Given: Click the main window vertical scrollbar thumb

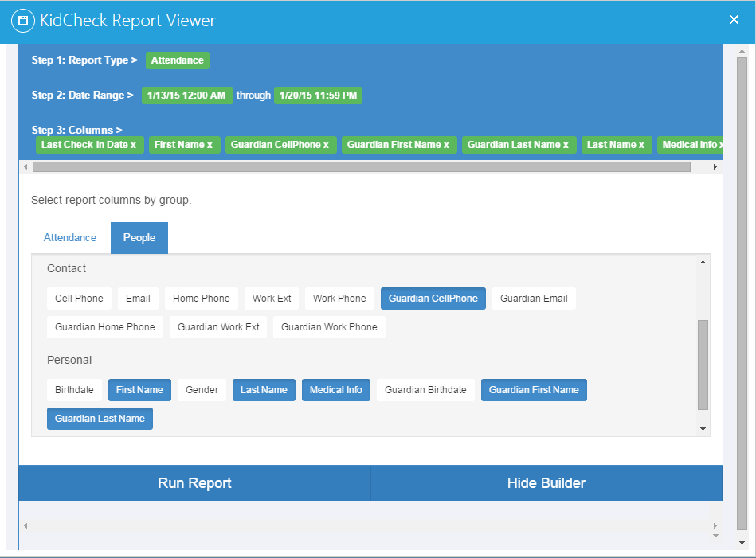Looking at the screenshot, I should pyautogui.click(x=742, y=294).
